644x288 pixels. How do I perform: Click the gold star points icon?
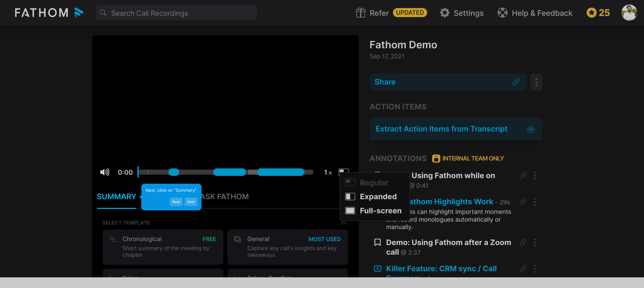591,13
